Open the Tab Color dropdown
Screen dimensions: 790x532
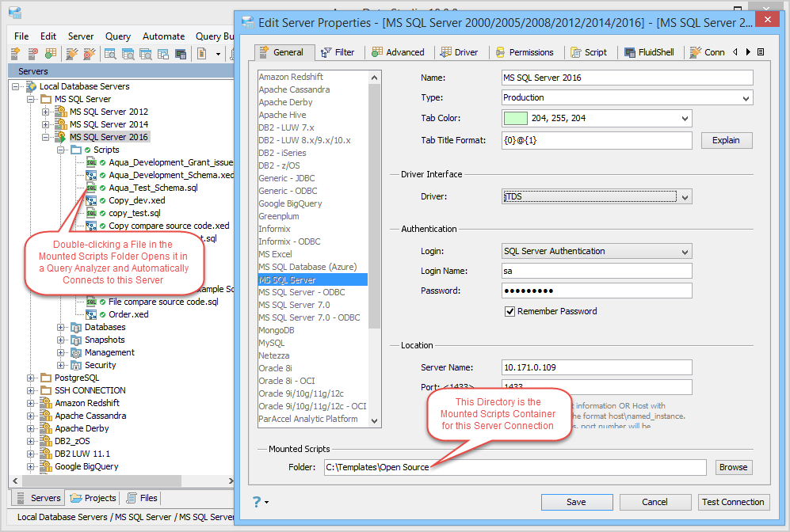[x=597, y=118]
